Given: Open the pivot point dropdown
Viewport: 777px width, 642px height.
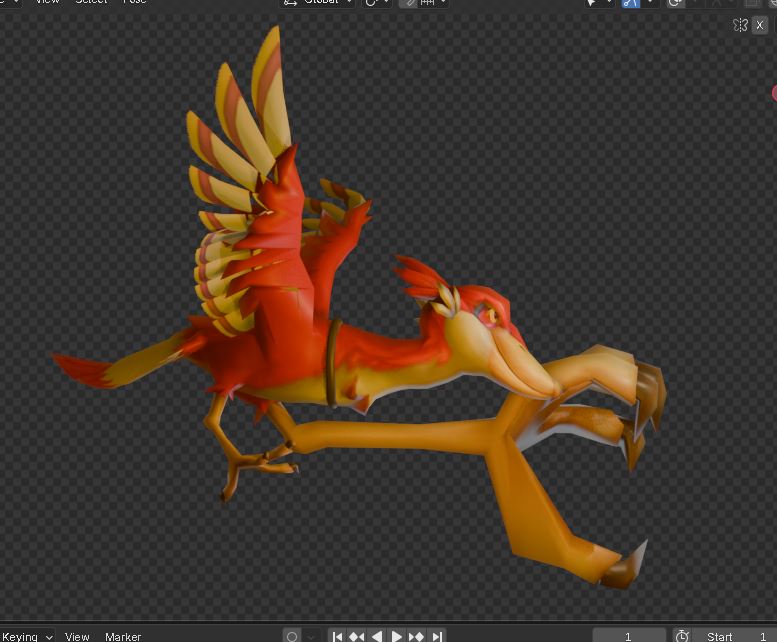Looking at the screenshot, I should point(377,2).
